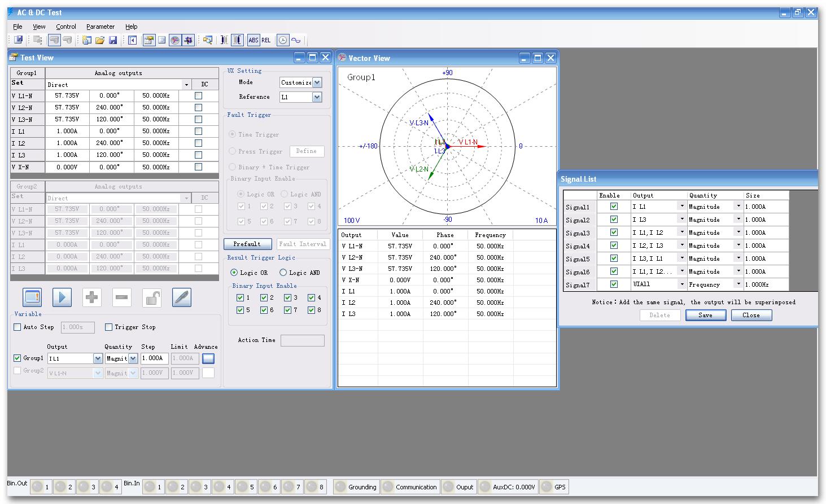This screenshot has width=826, height=504.
Task: Click the Save button in Signal List
Action: tap(706, 315)
